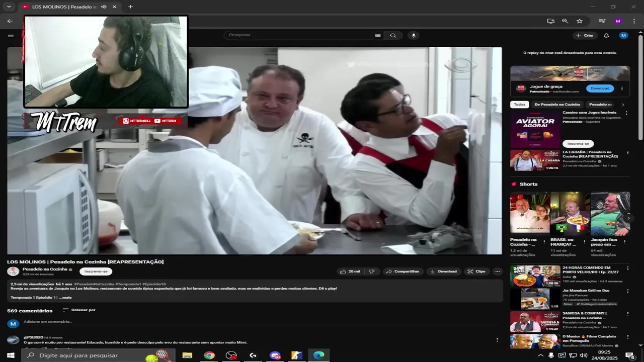Open Pesadelo na Cozinha channel avatar
Image resolution: width=644 pixels, height=362 pixels.
click(x=13, y=271)
